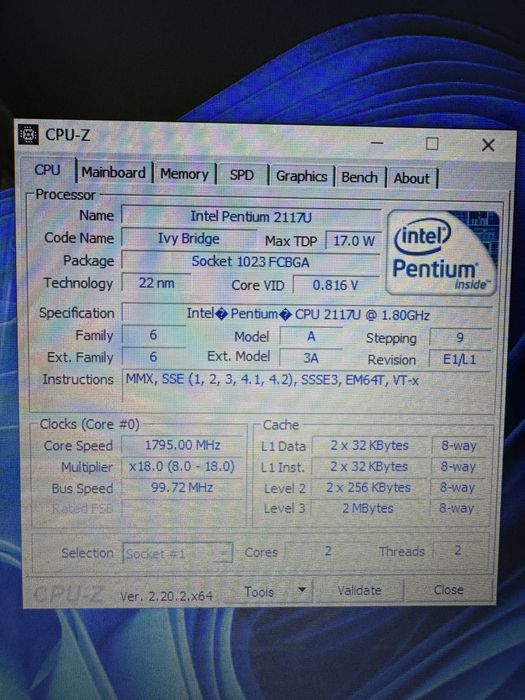Close CPU-Z with the title bar X
This screenshot has height=700, width=525.
pos(488,145)
